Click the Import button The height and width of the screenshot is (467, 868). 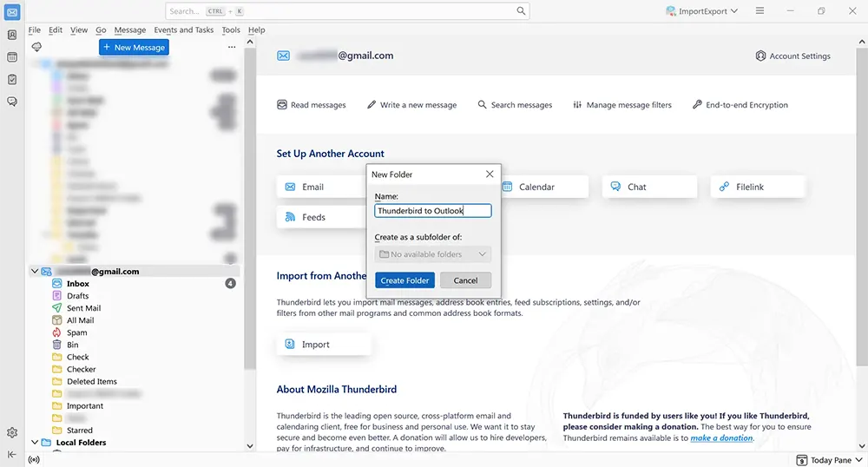323,344
